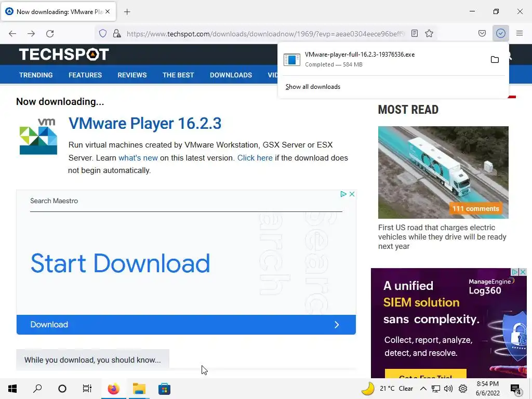
Task: Open File Explorer from taskbar
Action: click(x=139, y=389)
